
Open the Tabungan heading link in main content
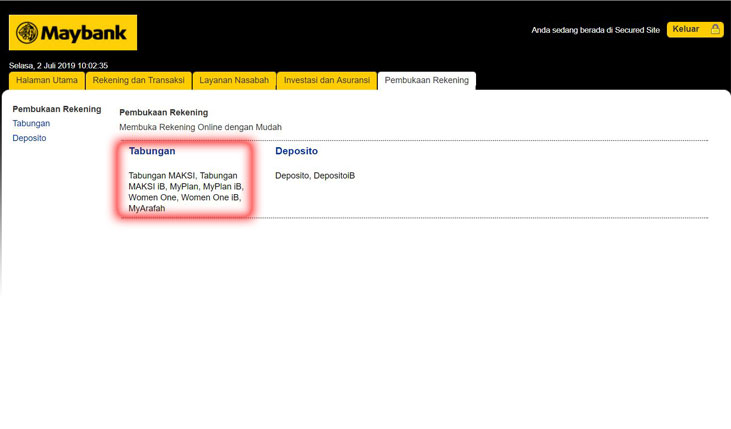click(x=152, y=151)
